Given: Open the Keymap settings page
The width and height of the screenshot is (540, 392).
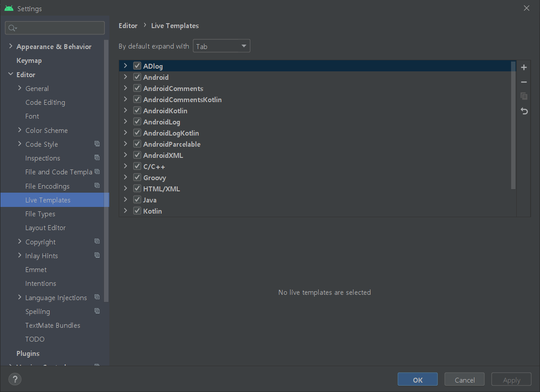Looking at the screenshot, I should pos(29,61).
